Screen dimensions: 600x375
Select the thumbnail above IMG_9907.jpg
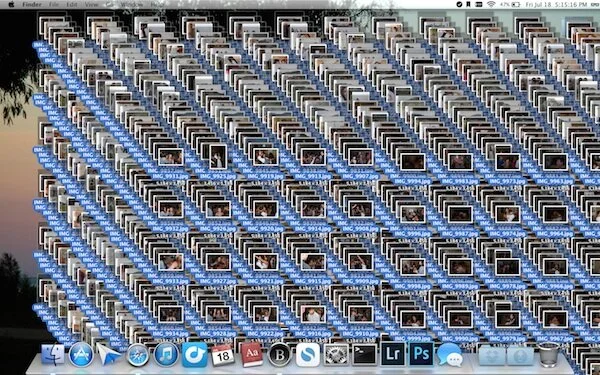click(x=360, y=157)
